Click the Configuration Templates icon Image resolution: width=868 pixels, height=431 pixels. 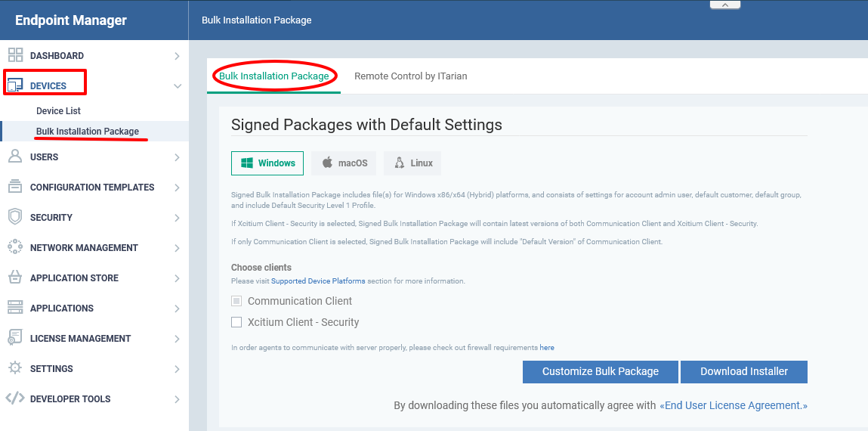click(x=16, y=187)
